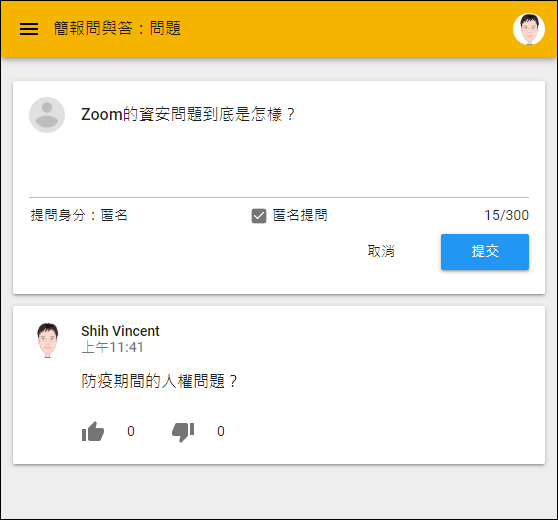558x520 pixels.
Task: Upvote Shih Vincent's question with thumbs-up
Action: pos(93,431)
